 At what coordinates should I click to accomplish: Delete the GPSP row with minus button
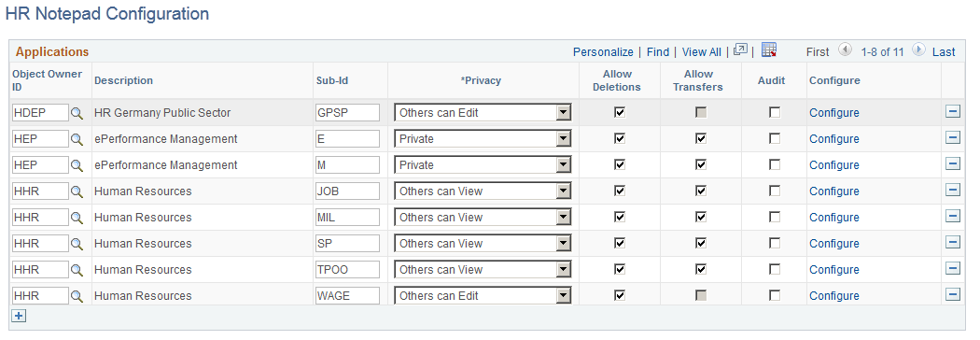[x=953, y=112]
